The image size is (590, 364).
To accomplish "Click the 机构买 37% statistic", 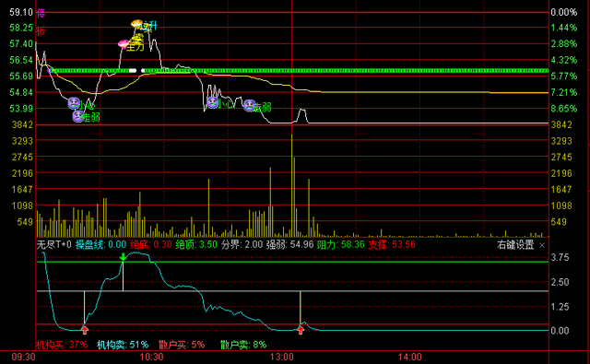I will click(x=62, y=345).
